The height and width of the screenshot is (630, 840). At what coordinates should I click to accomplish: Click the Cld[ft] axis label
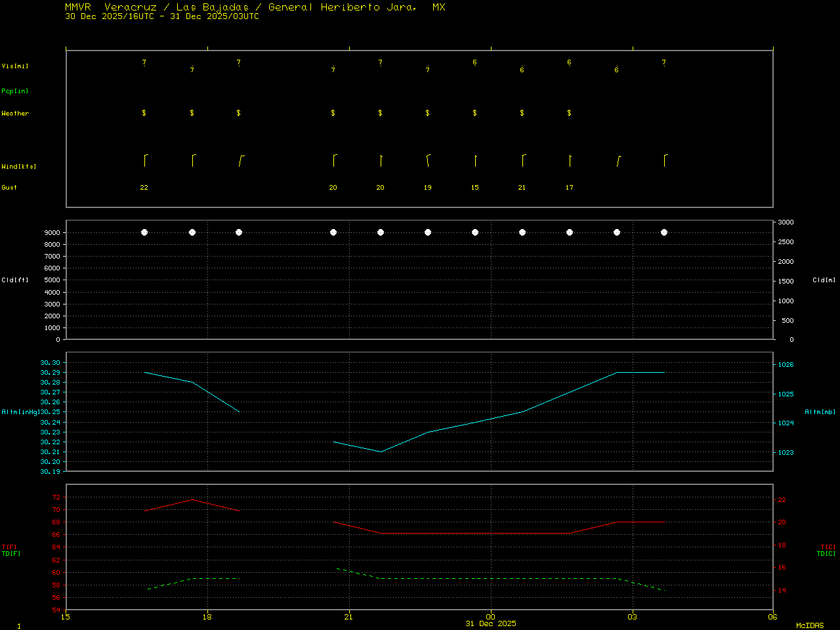click(15, 280)
